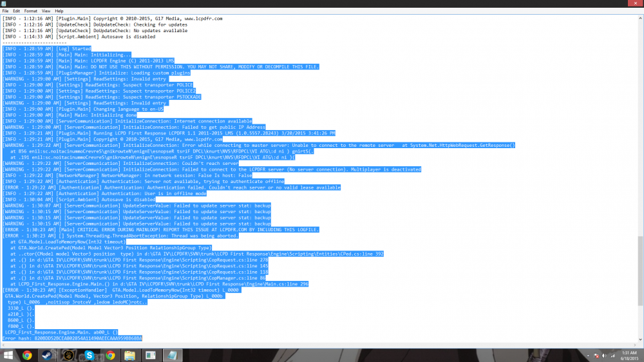Screen dimensions: 644x362
Task: Click "DO NOT USE THIS WITHOUT PERMISSION" line
Action: [160, 66]
